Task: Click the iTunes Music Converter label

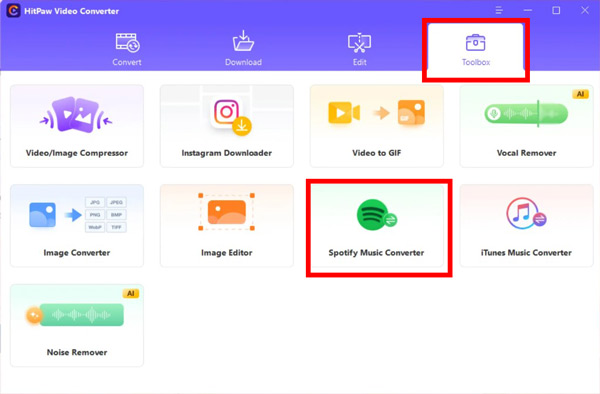Action: click(x=526, y=253)
